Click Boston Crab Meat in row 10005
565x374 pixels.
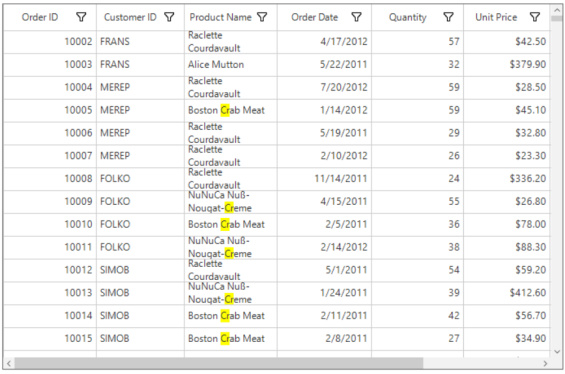pyautogui.click(x=231, y=110)
